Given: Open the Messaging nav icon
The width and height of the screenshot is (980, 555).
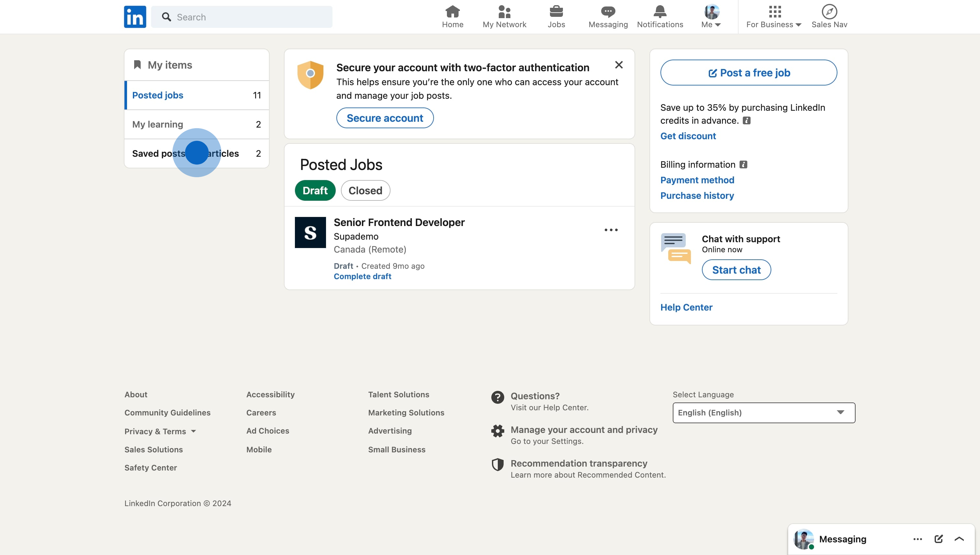Looking at the screenshot, I should [608, 12].
